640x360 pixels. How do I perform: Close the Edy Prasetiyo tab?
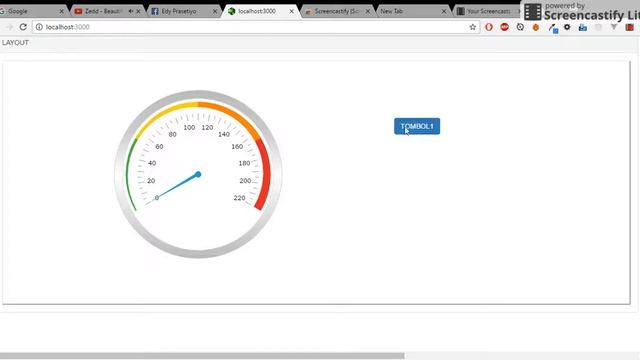[x=215, y=11]
